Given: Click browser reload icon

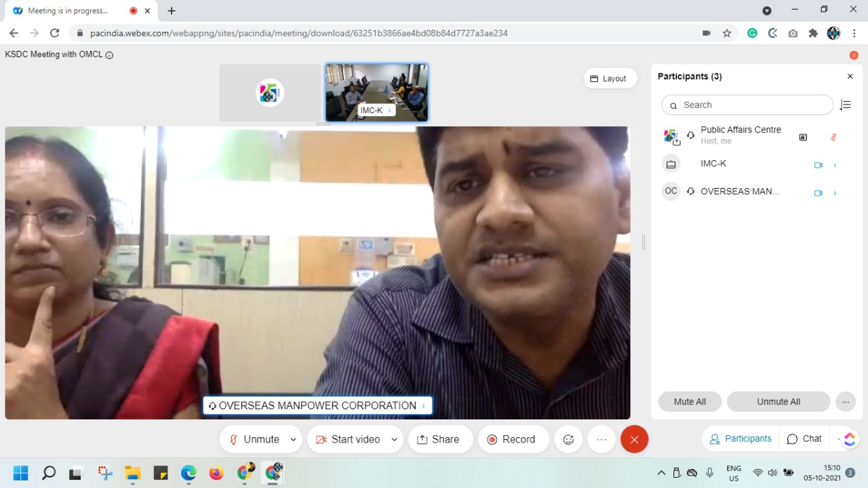Looking at the screenshot, I should [55, 33].
